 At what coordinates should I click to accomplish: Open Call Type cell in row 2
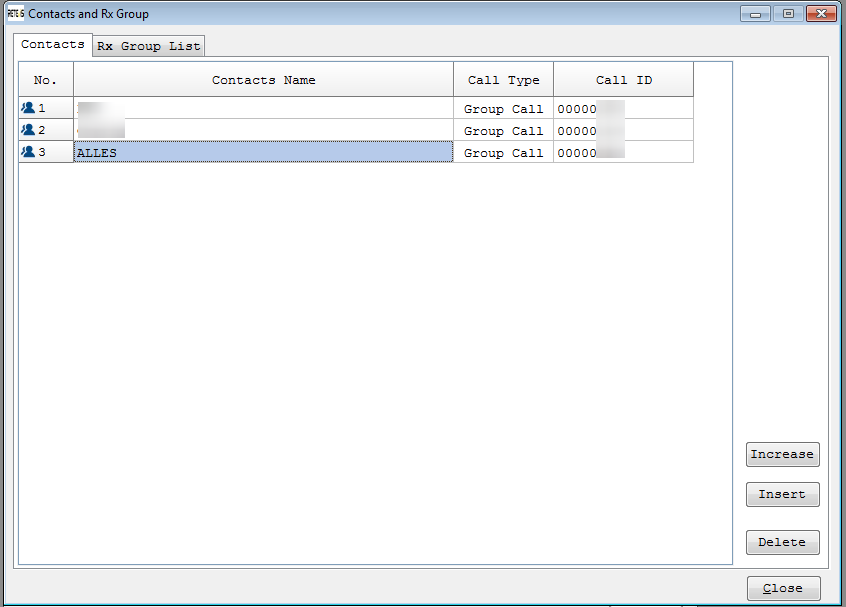[x=503, y=131]
